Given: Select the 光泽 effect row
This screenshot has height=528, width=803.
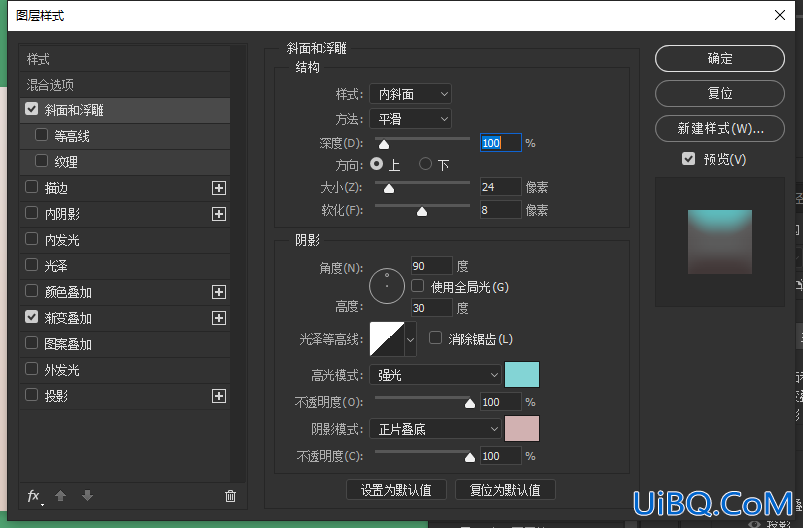Looking at the screenshot, I should [x=125, y=266].
